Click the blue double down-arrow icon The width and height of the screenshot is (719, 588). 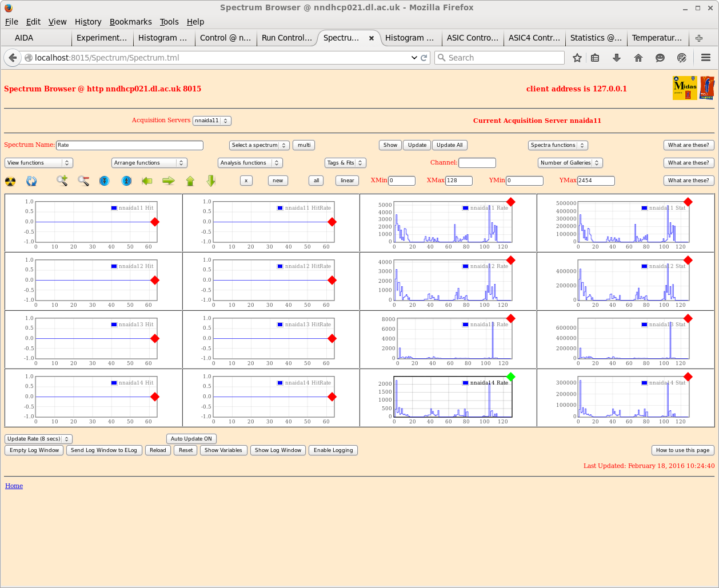click(104, 181)
